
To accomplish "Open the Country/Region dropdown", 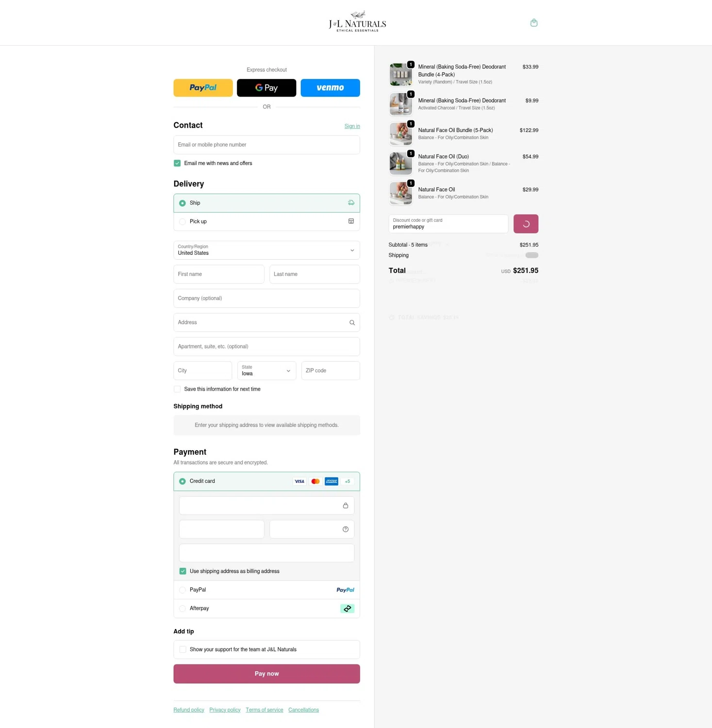I will (266, 250).
